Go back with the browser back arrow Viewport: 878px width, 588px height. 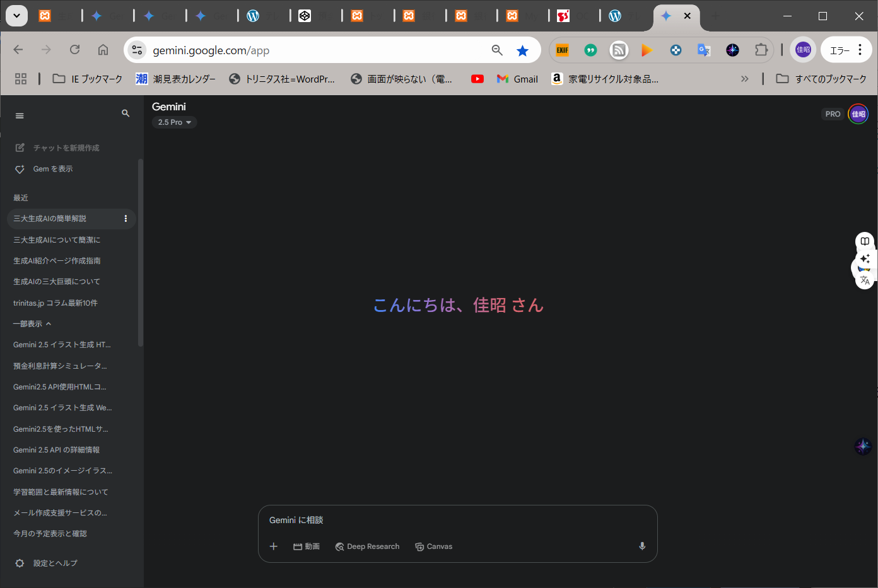[x=18, y=50]
